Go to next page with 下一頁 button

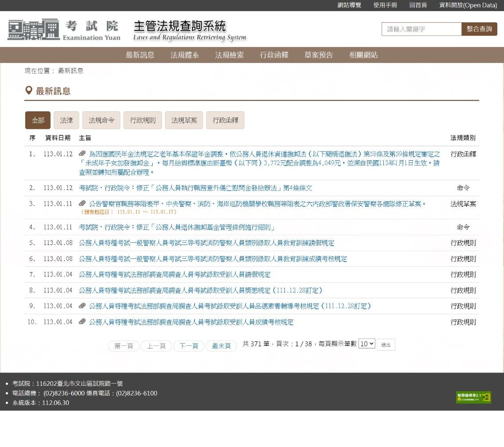[189, 346]
